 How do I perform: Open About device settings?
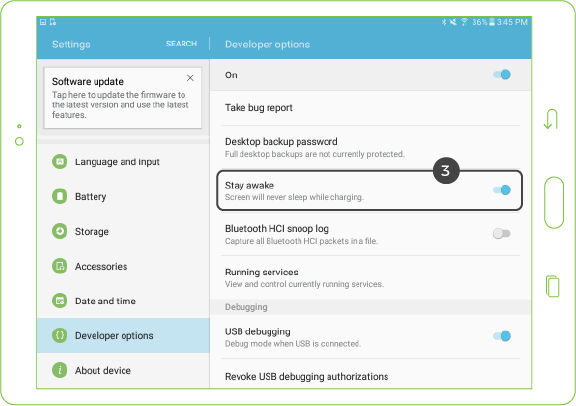123,370
